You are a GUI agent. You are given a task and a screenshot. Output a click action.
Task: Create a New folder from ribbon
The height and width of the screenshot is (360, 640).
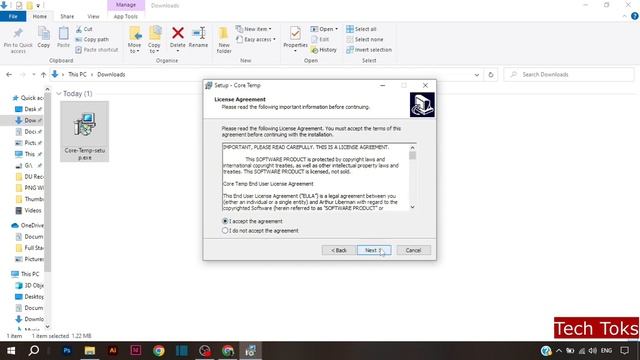[x=224, y=40]
